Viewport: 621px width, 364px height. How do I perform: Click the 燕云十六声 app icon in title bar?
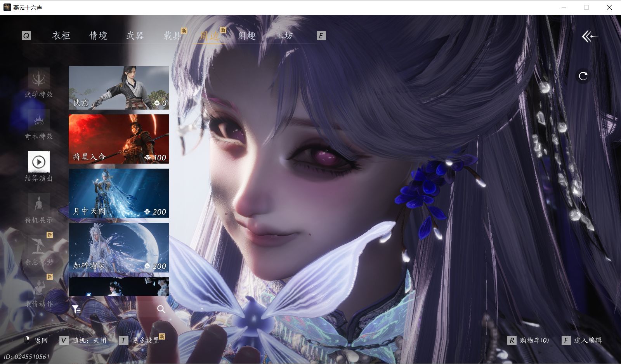pos(7,7)
